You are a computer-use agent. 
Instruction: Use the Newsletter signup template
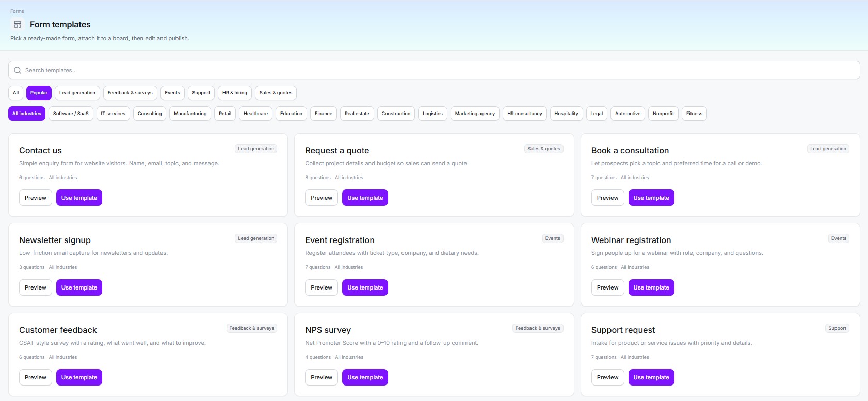pos(79,287)
